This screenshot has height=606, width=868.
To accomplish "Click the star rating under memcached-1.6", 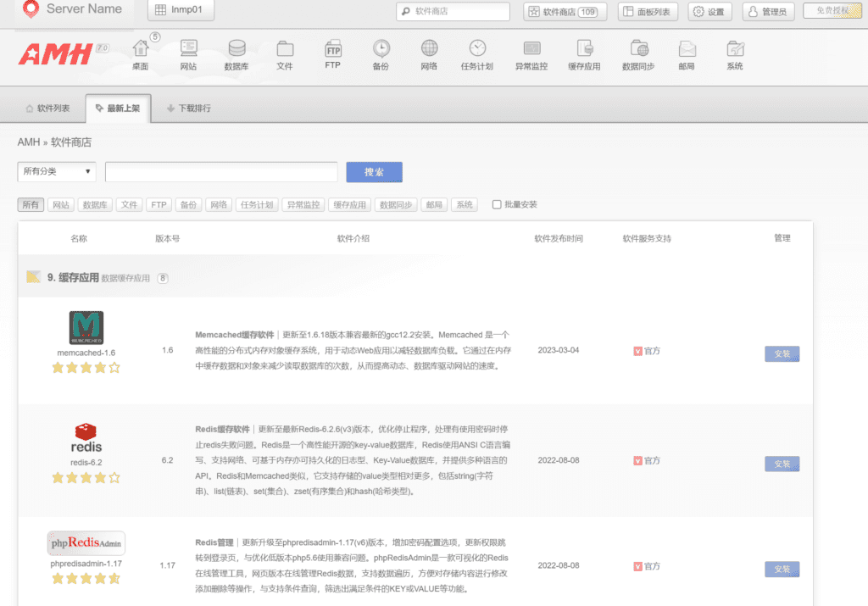I will (x=86, y=368).
